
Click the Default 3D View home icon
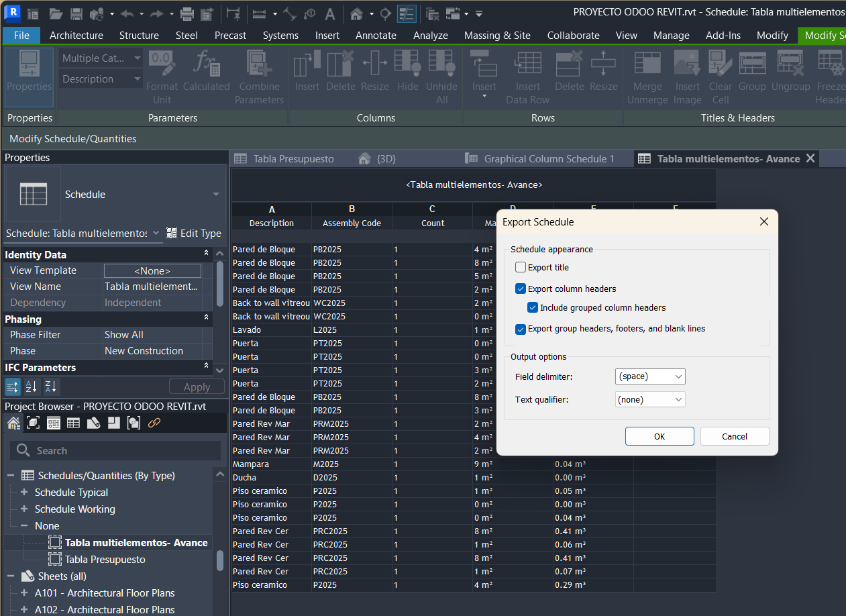pos(356,13)
